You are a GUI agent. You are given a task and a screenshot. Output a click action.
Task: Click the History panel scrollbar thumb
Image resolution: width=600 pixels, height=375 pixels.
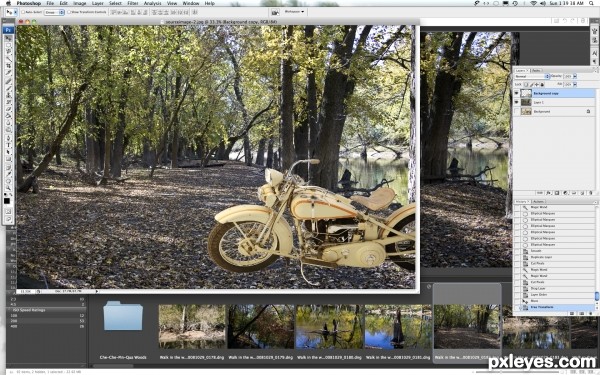597,296
